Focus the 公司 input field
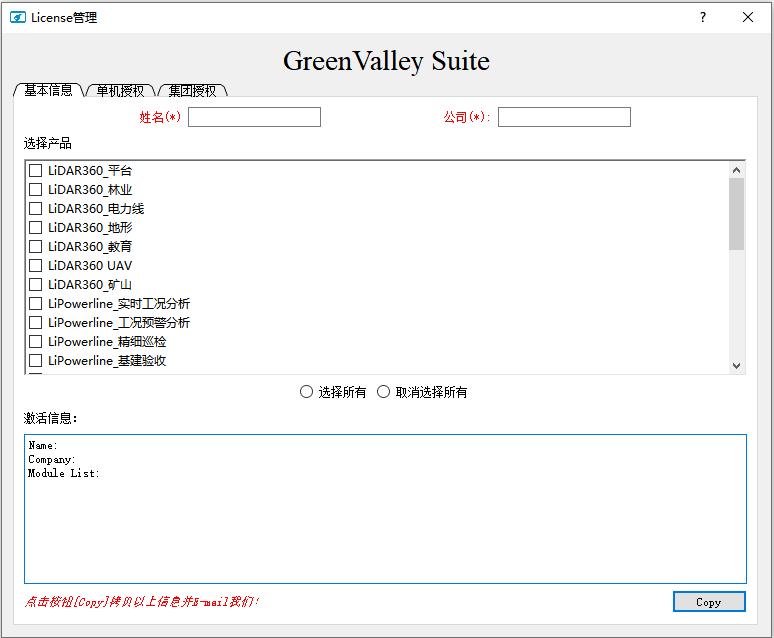This screenshot has width=774, height=638. (564, 117)
